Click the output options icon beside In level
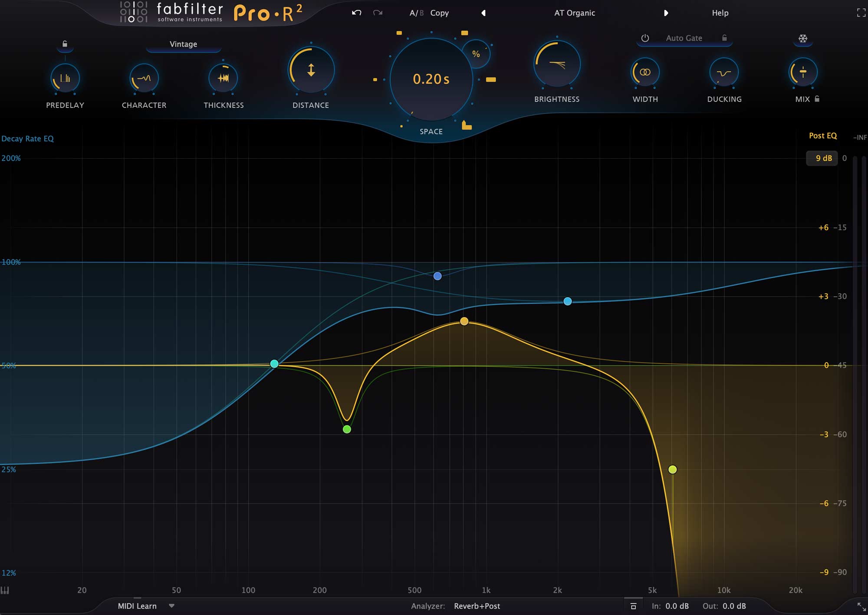This screenshot has width=868, height=615. (633, 606)
